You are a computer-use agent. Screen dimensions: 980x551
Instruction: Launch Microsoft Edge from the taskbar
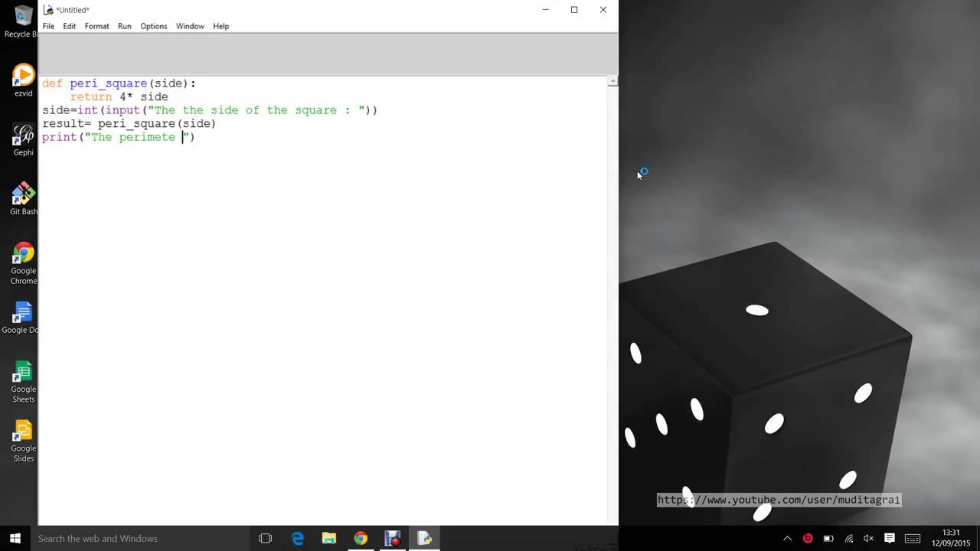298,538
